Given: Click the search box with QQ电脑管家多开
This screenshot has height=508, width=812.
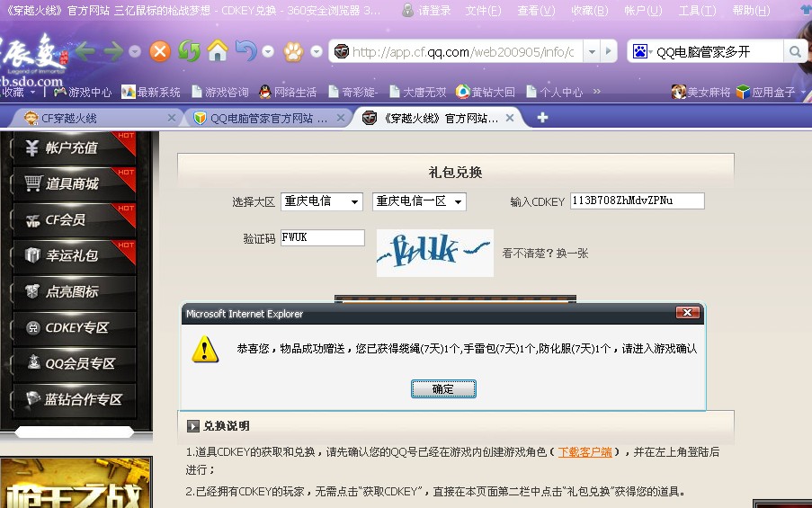Looking at the screenshot, I should 718,52.
